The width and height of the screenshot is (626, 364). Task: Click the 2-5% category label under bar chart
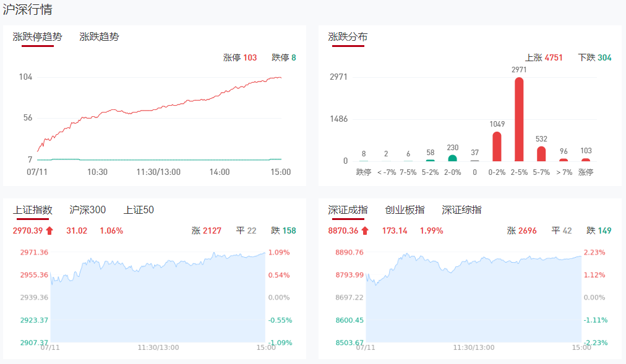519,172
